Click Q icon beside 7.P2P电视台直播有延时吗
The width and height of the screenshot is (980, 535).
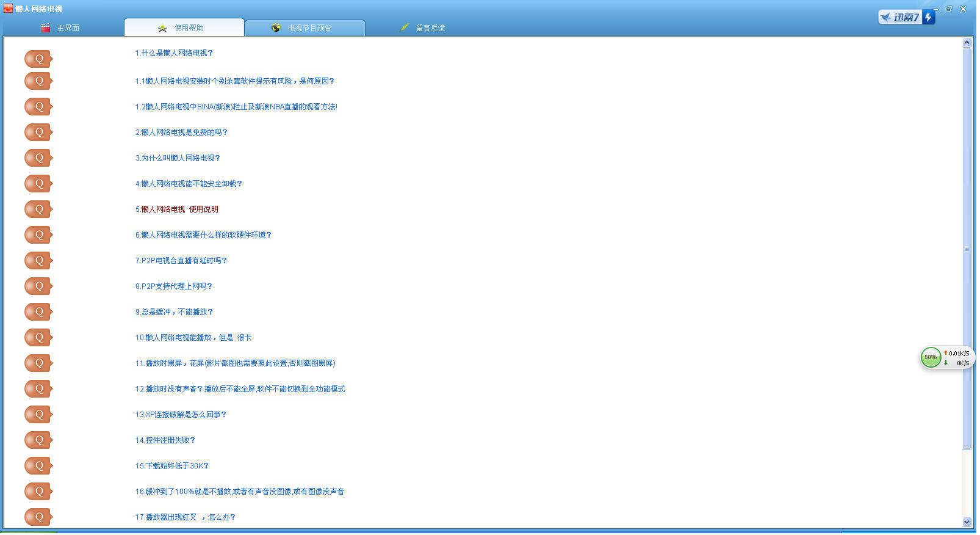click(x=38, y=261)
